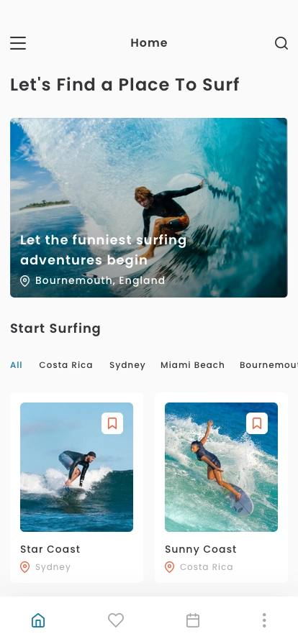Select the All filter tab
Viewport: 298px width, 644px height.
pos(16,365)
